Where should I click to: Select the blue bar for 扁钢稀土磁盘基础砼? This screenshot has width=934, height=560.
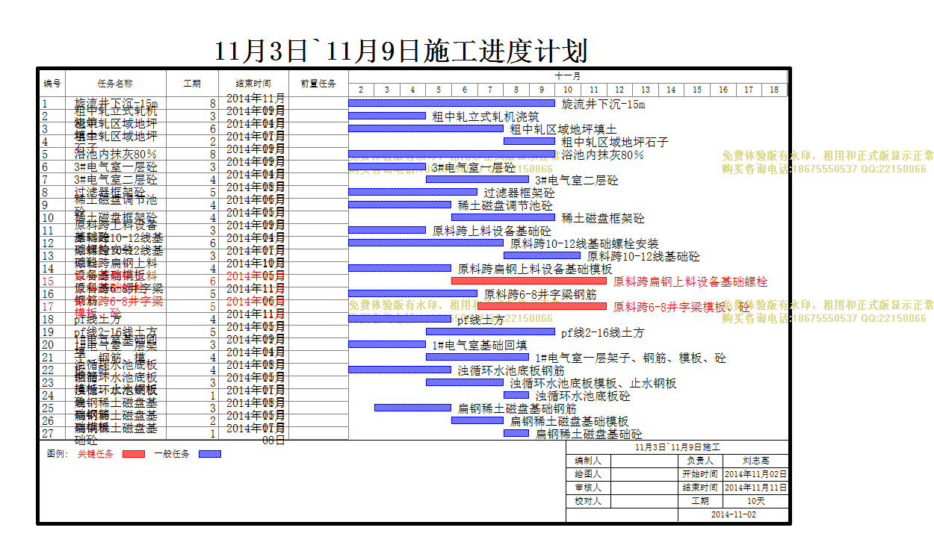coord(516,433)
